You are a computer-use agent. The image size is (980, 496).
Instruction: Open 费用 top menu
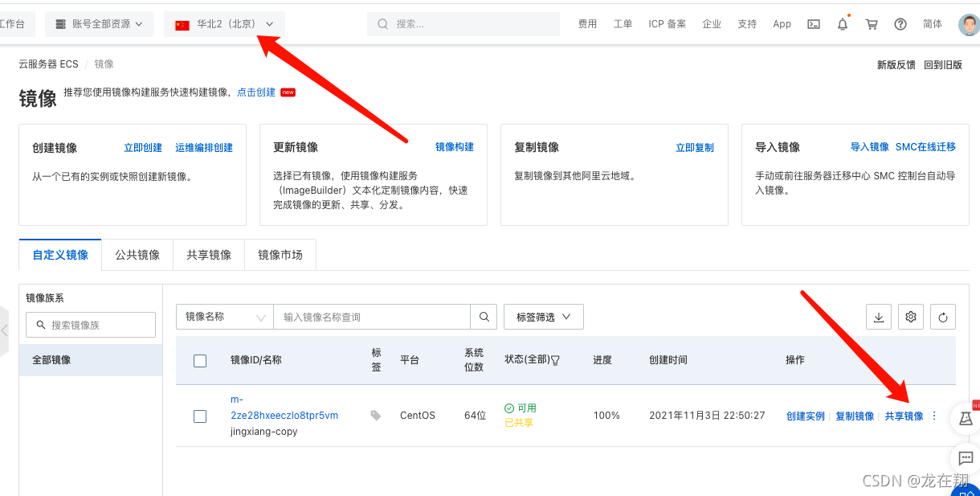point(588,24)
